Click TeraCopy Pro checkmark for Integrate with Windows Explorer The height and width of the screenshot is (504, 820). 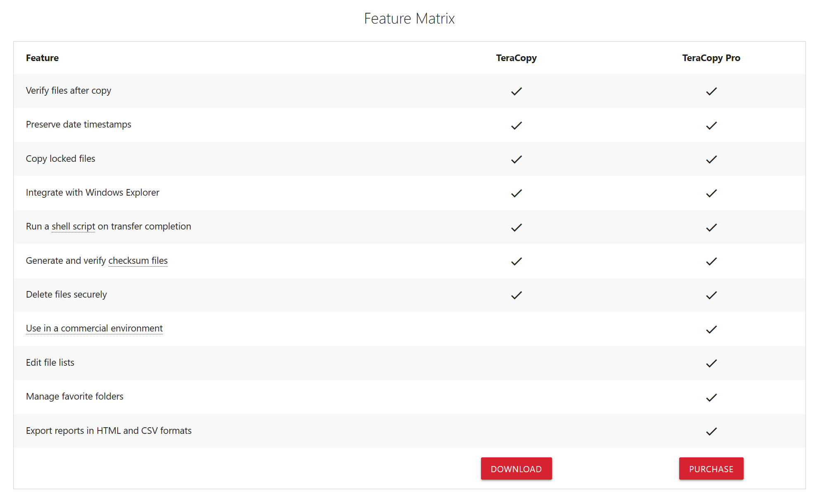(x=711, y=193)
